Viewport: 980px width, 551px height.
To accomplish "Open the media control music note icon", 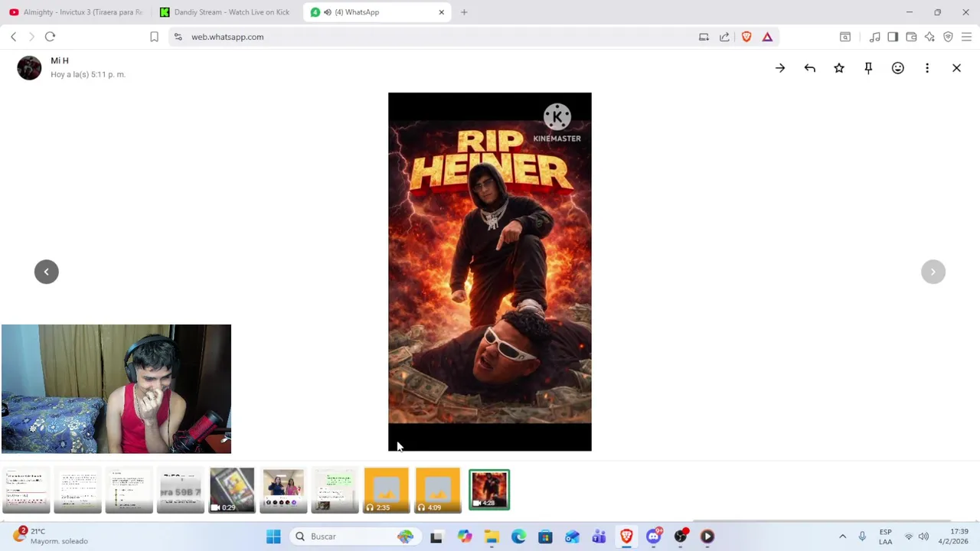I will pyautogui.click(x=874, y=37).
